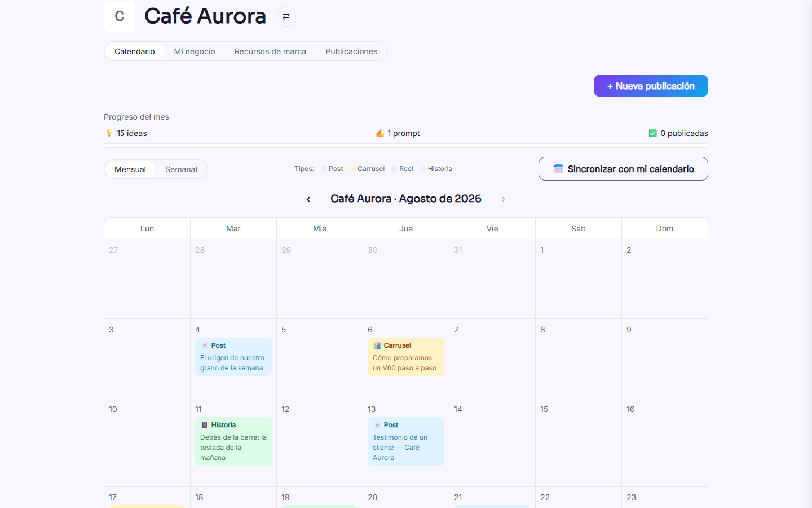Screen dimensions: 812x508
Task: Click the 'Progreso del mes' label
Action: coord(136,117)
